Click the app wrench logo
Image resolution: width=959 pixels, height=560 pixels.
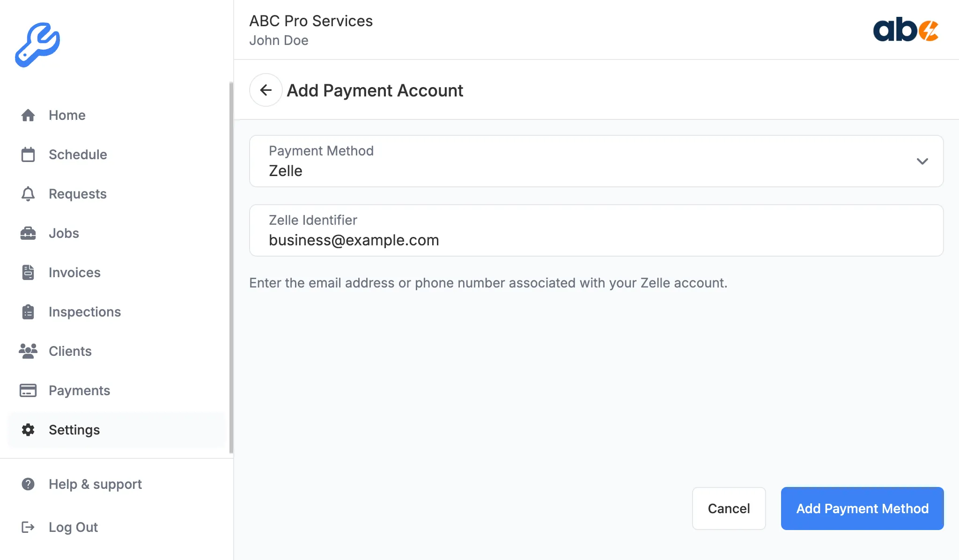[x=37, y=44]
